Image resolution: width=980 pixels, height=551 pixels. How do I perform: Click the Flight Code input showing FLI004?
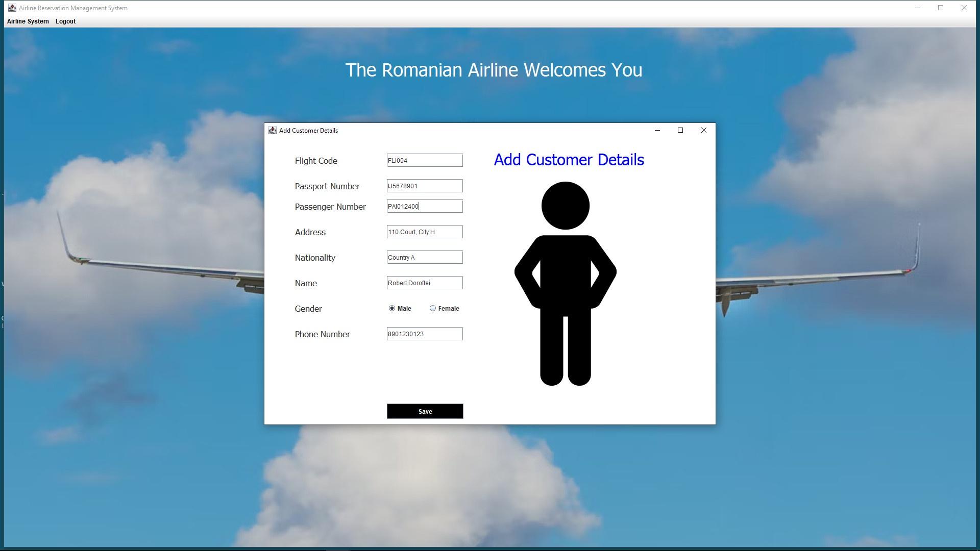point(425,160)
